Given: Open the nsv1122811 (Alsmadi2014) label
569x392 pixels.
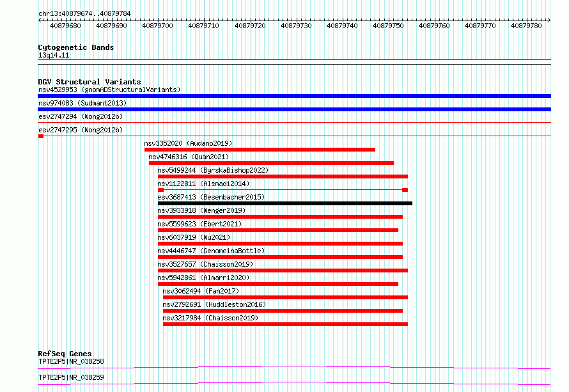Looking at the screenshot, I should point(203,184).
